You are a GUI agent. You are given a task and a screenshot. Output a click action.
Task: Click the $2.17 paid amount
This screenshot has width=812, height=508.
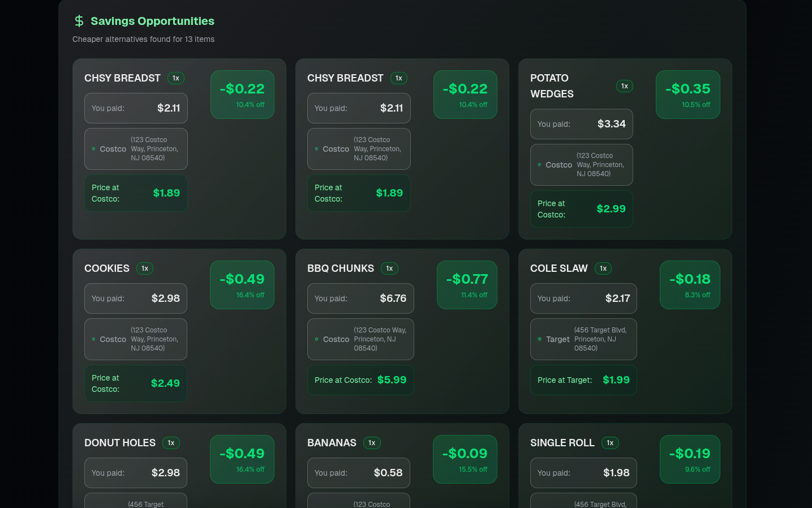click(x=618, y=298)
